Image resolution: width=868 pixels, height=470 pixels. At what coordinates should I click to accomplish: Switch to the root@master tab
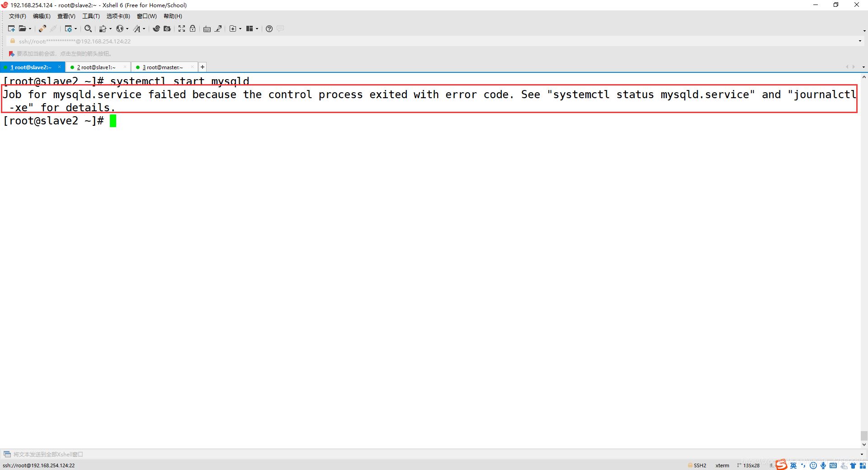164,67
